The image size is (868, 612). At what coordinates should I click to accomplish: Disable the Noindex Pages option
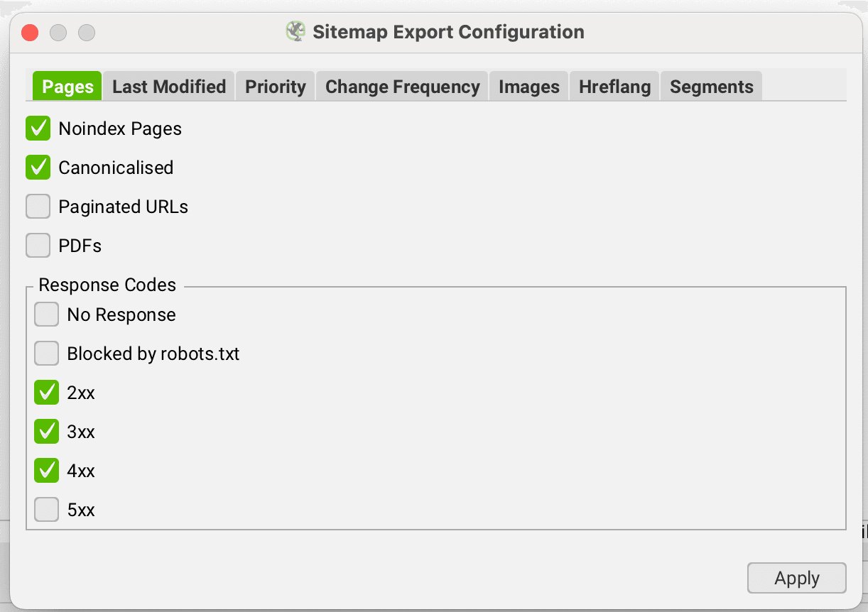38,129
